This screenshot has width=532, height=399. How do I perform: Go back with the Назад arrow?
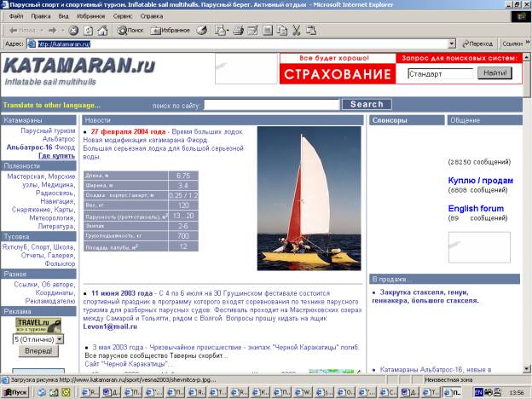click(22, 31)
